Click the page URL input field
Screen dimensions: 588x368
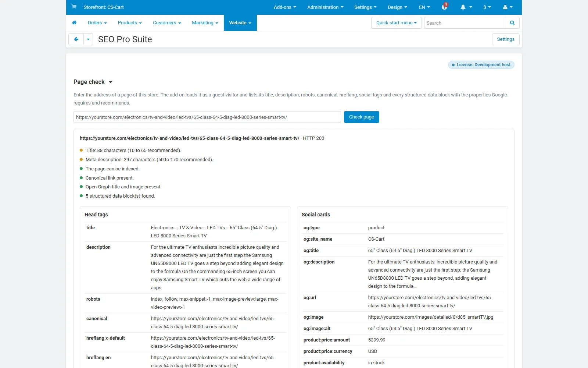[x=207, y=117]
